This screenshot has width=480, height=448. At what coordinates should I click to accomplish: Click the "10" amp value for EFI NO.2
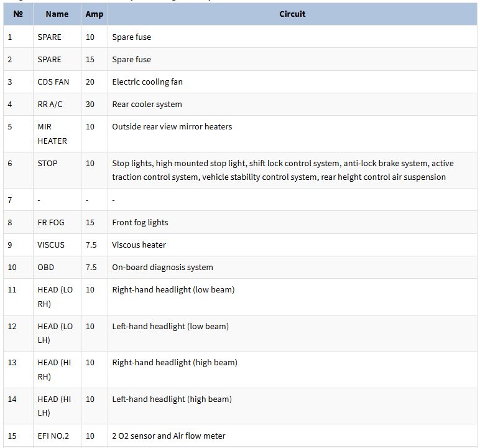pyautogui.click(x=90, y=436)
